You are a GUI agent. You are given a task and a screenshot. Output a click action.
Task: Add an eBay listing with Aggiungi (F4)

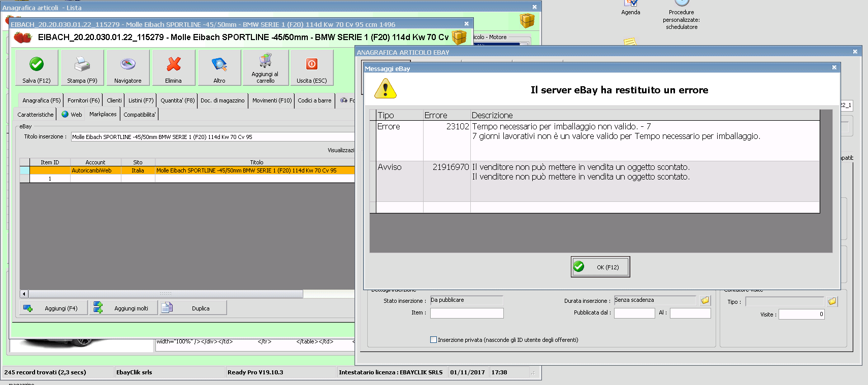54,308
